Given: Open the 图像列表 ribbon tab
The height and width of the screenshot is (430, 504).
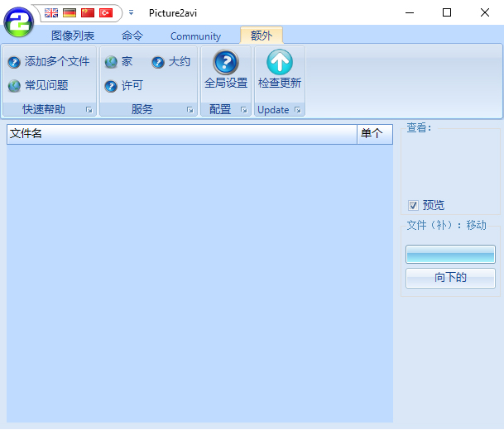Looking at the screenshot, I should pyautogui.click(x=73, y=36).
